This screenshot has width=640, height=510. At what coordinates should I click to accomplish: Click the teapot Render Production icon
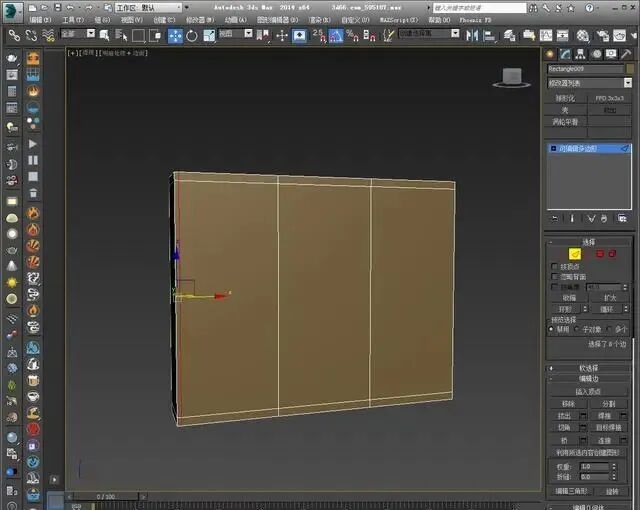coord(620,36)
